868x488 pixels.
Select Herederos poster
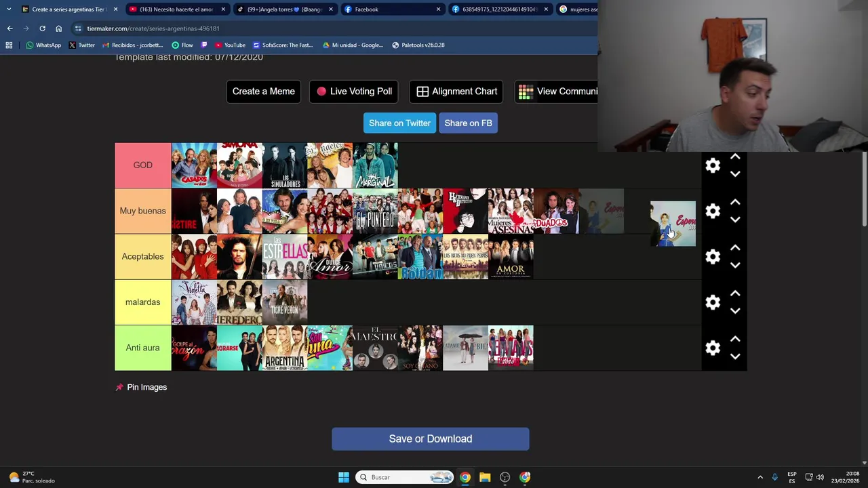239,302
